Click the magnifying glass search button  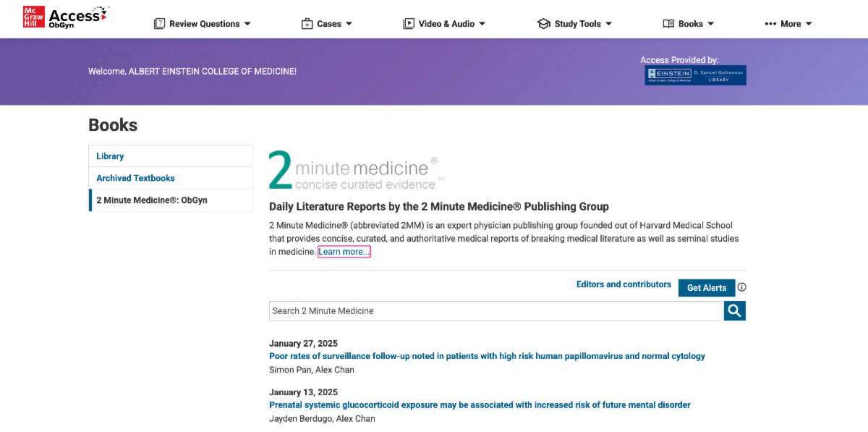point(734,311)
